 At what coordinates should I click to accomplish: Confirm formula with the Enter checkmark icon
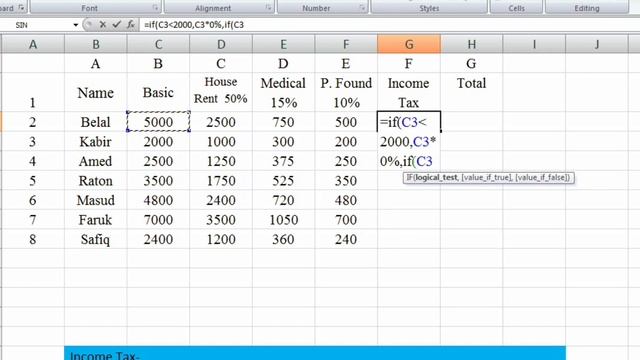(x=116, y=25)
